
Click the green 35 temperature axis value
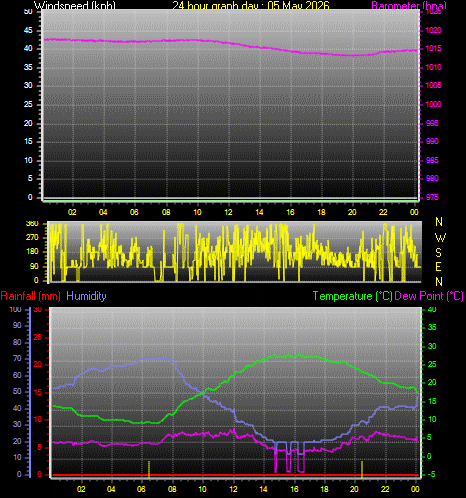tap(432, 327)
